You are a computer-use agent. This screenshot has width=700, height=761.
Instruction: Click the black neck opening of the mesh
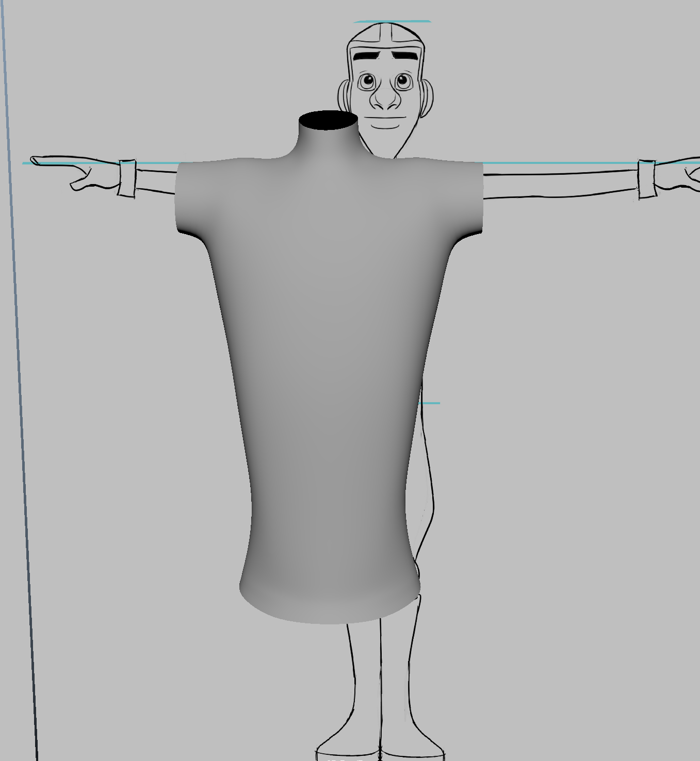[329, 120]
